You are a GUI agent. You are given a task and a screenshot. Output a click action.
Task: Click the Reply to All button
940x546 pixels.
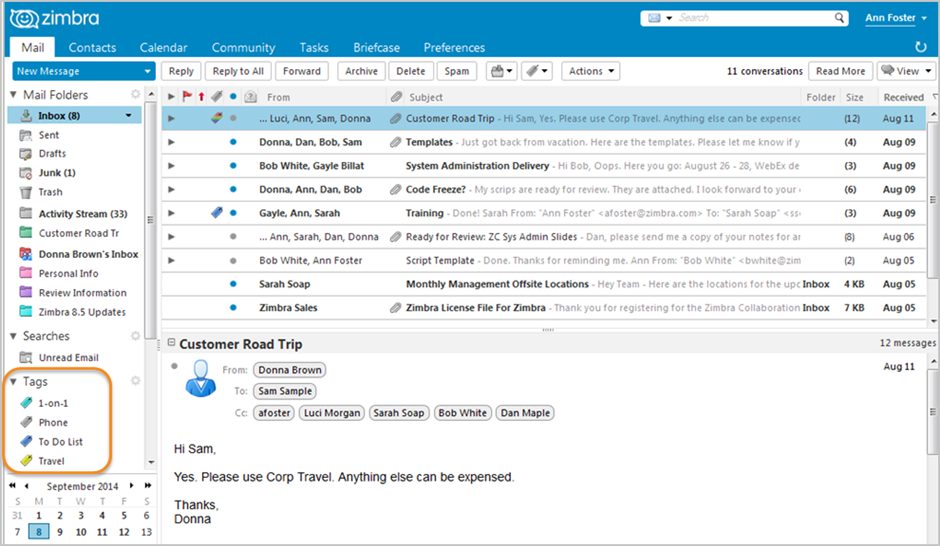238,71
